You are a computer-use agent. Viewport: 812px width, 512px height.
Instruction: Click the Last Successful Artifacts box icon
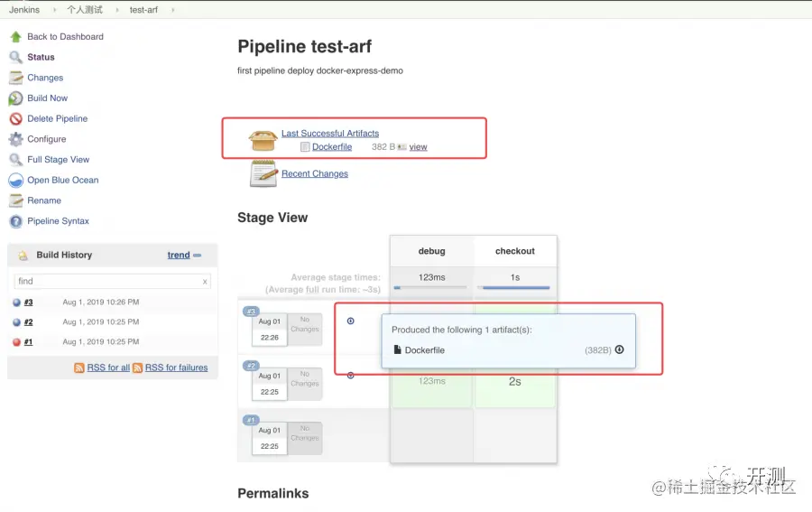coord(263,141)
